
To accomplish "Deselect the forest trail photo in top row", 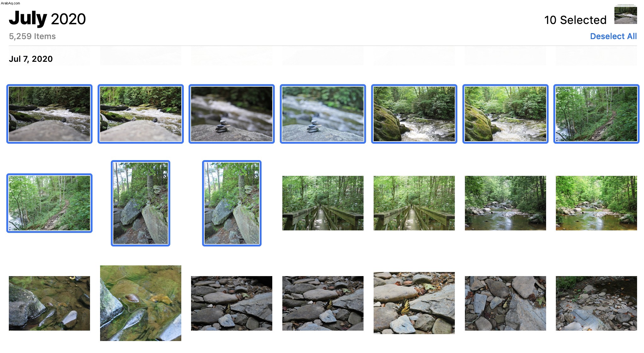I will 596,114.
